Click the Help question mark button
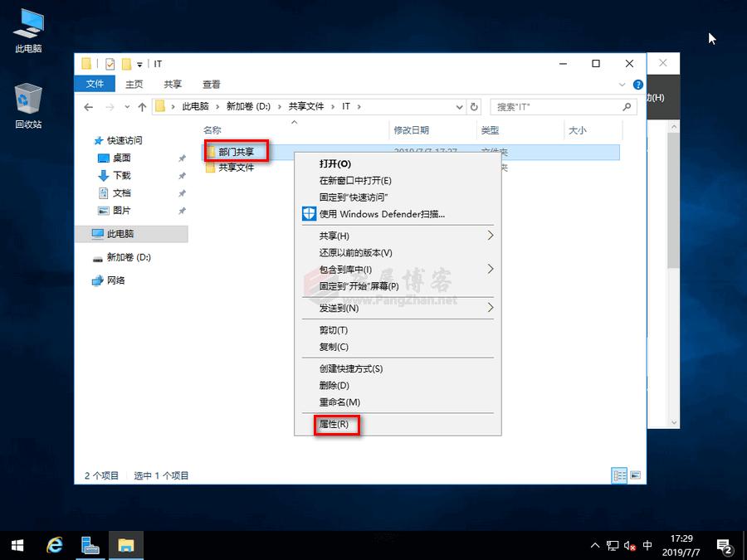This screenshot has width=747, height=560. [x=637, y=84]
